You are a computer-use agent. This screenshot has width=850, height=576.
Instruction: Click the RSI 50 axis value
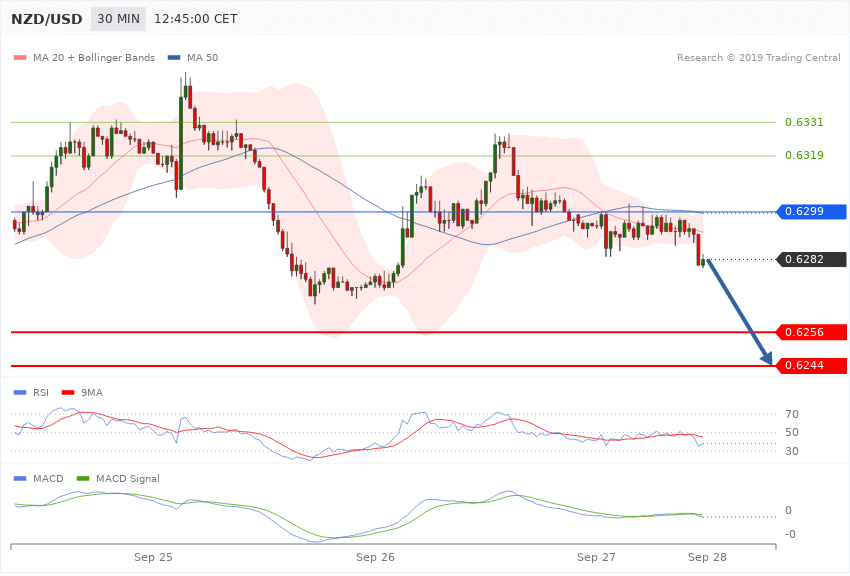pyautogui.click(x=791, y=432)
